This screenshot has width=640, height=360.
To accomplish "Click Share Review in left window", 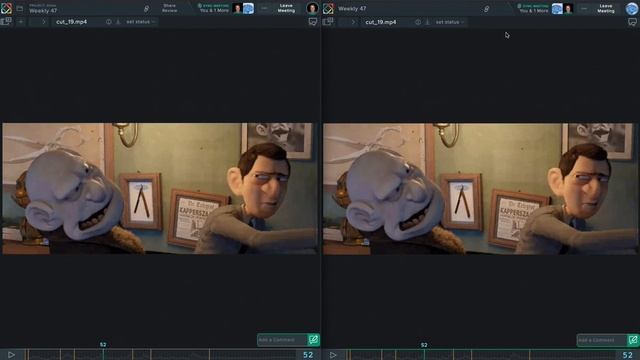I will 170,8.
